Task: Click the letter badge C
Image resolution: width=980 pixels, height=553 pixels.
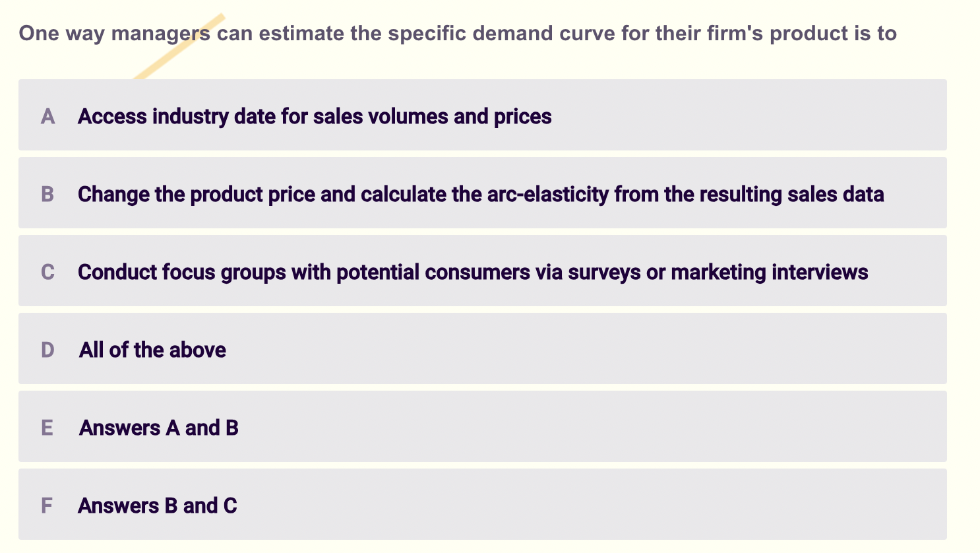Action: tap(47, 271)
